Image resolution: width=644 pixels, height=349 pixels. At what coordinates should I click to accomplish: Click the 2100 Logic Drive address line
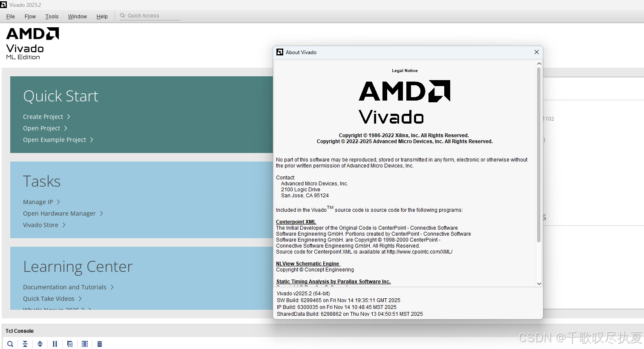(x=301, y=190)
